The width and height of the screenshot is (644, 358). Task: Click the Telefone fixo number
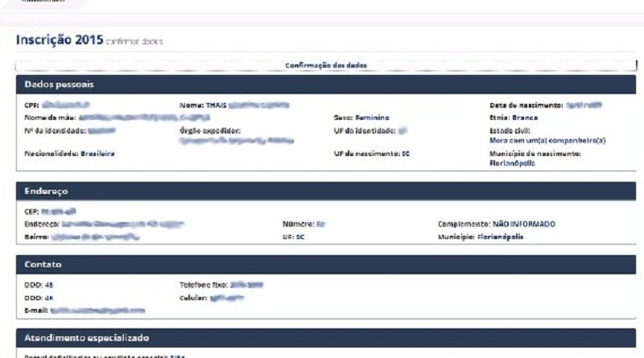point(246,285)
